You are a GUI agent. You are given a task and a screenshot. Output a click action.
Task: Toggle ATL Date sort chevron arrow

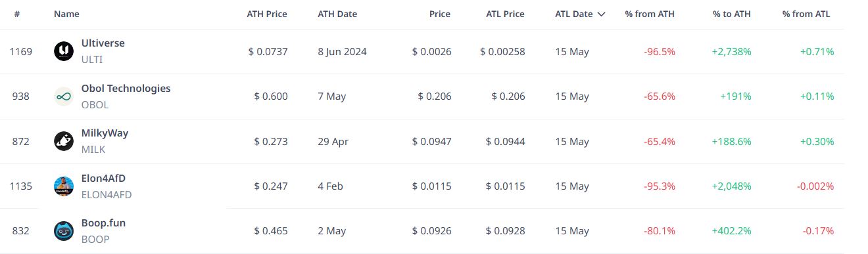click(601, 14)
